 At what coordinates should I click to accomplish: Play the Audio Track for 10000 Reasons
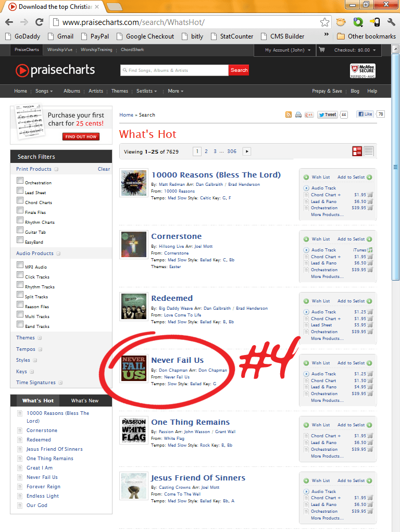tap(306, 188)
